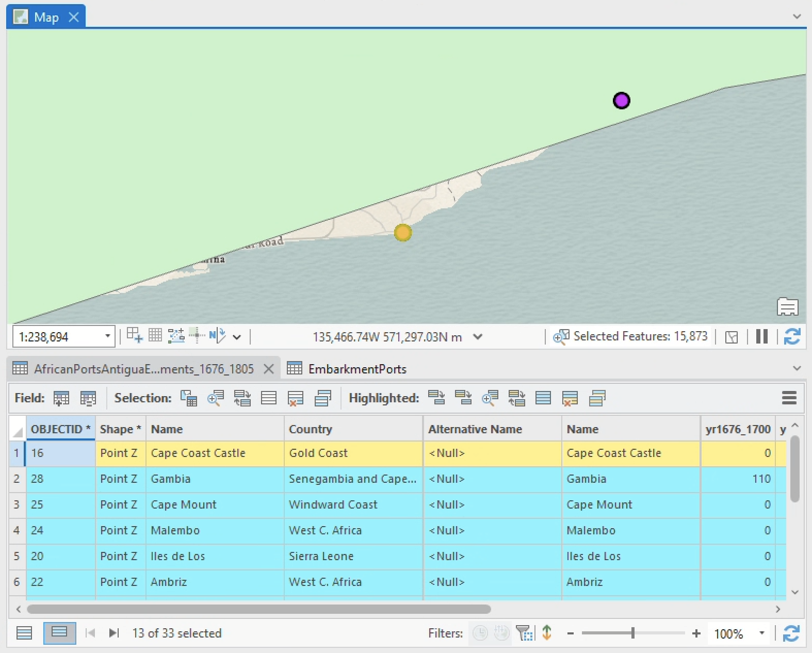The width and height of the screenshot is (812, 653).
Task: Click the Add Field icon in table toolbar
Action: click(x=61, y=398)
